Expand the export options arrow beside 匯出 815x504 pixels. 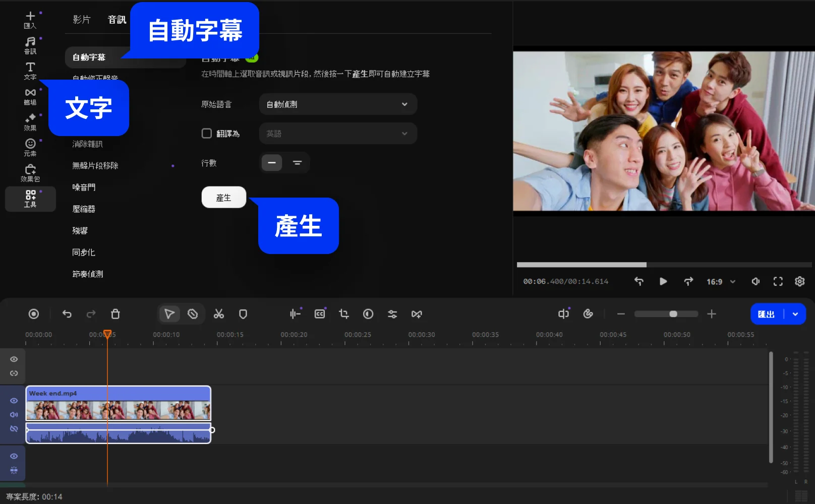795,314
